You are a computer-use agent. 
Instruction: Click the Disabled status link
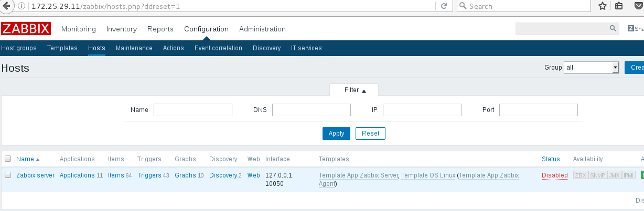(x=555, y=175)
